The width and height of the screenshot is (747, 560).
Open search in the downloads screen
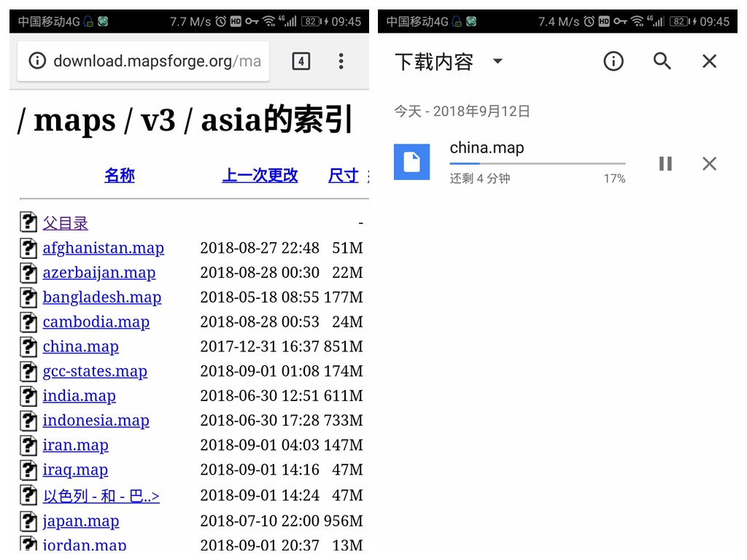tap(662, 61)
